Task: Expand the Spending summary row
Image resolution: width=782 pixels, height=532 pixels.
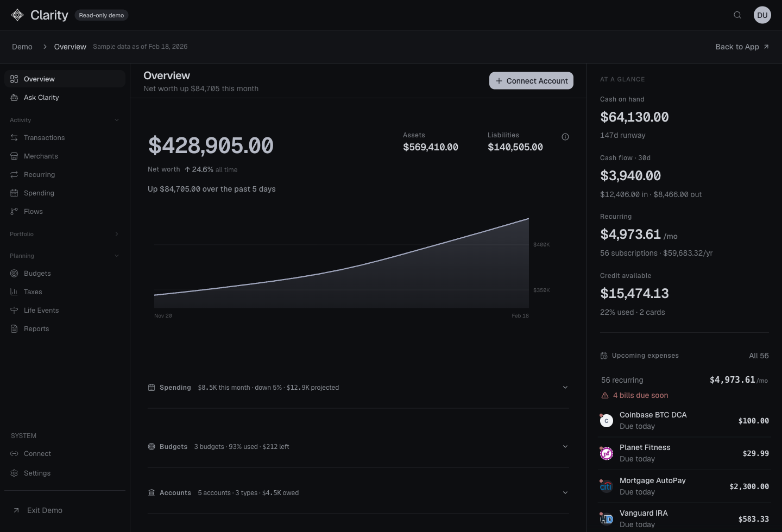Action: tap(565, 387)
